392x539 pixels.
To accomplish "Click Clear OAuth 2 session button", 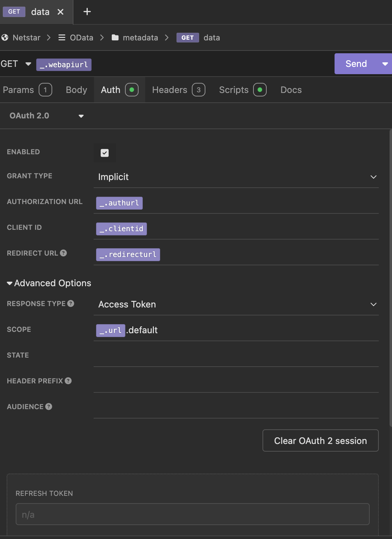I will (321, 440).
